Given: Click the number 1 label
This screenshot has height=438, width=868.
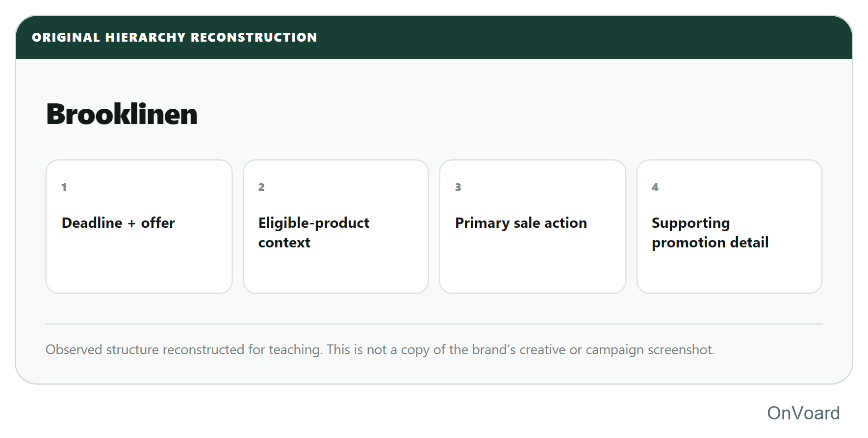Looking at the screenshot, I should pyautogui.click(x=64, y=187).
